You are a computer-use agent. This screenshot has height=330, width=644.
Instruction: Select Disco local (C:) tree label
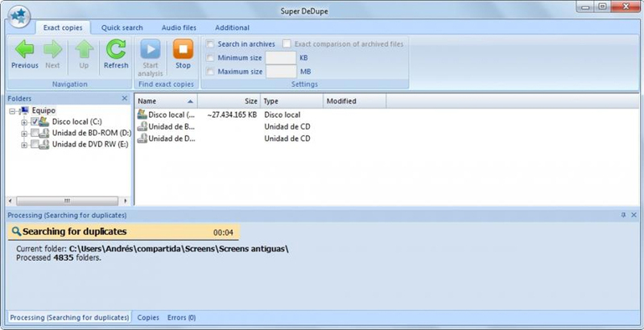point(76,122)
